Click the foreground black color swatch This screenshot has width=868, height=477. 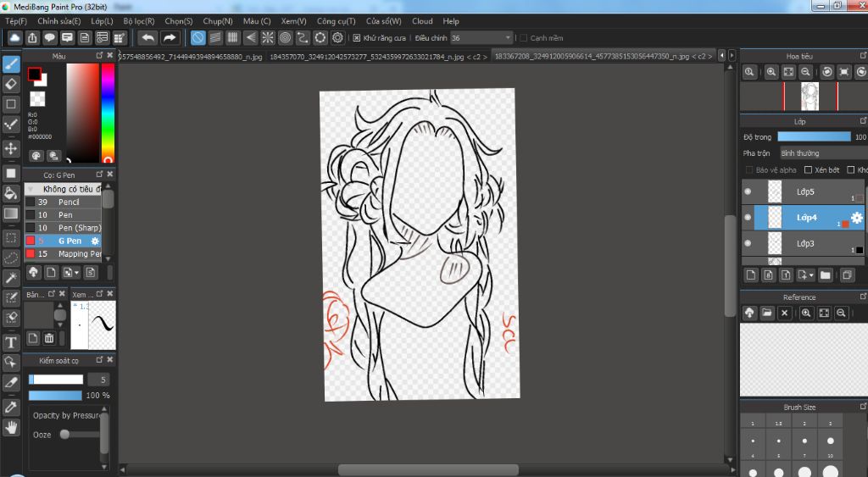coord(34,75)
